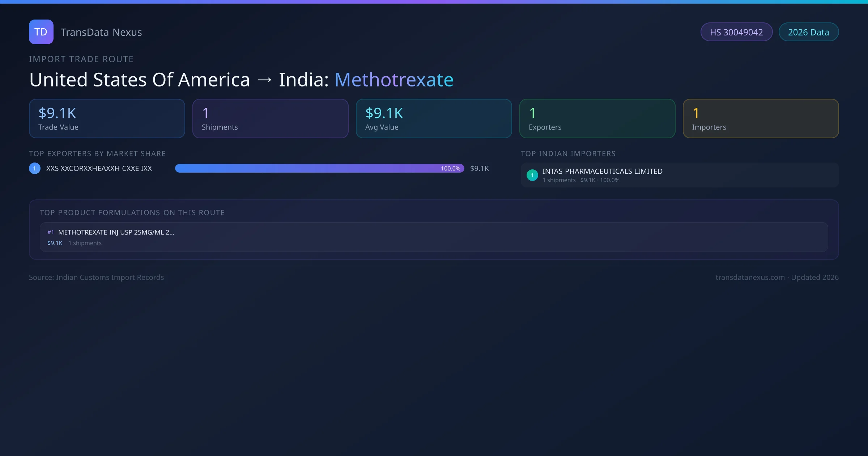Select the Exporters stat card

tap(597, 118)
